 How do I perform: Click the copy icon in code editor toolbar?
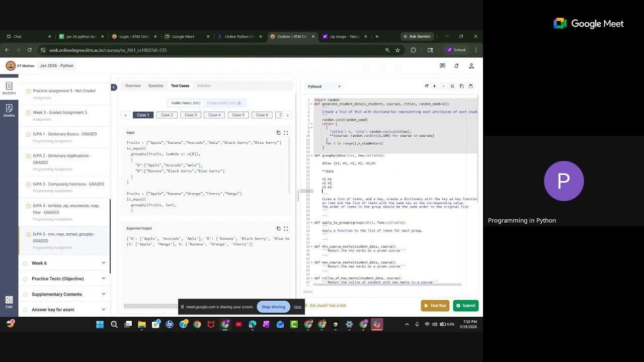click(x=461, y=86)
